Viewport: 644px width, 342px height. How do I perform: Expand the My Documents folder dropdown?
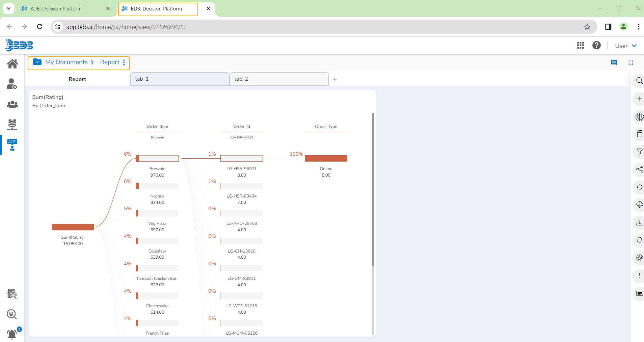point(37,62)
